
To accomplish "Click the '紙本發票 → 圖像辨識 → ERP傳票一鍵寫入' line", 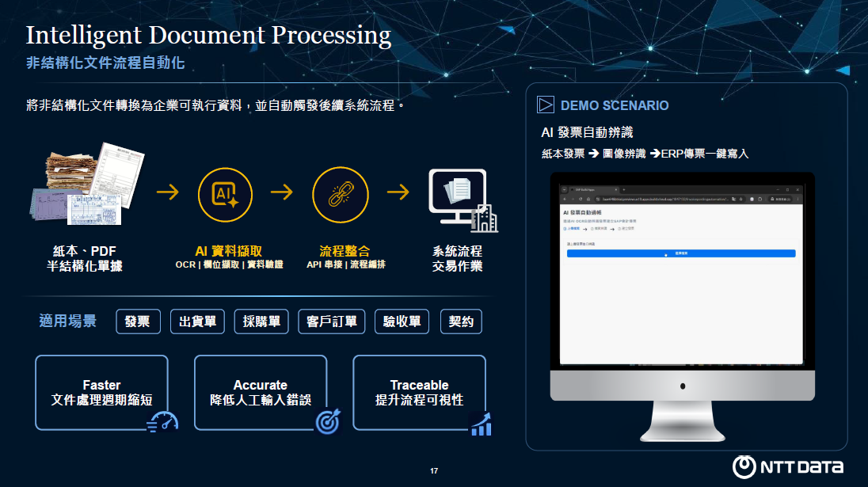I will click(645, 154).
